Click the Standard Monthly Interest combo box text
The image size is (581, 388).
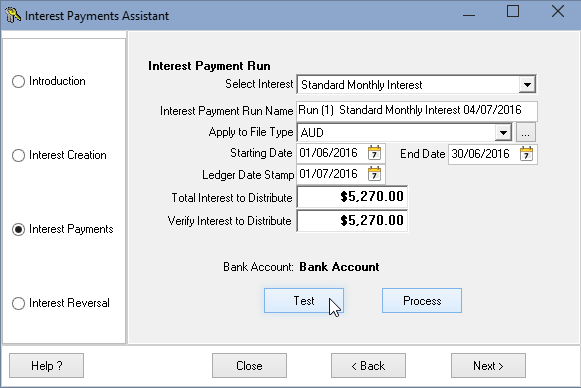362,85
